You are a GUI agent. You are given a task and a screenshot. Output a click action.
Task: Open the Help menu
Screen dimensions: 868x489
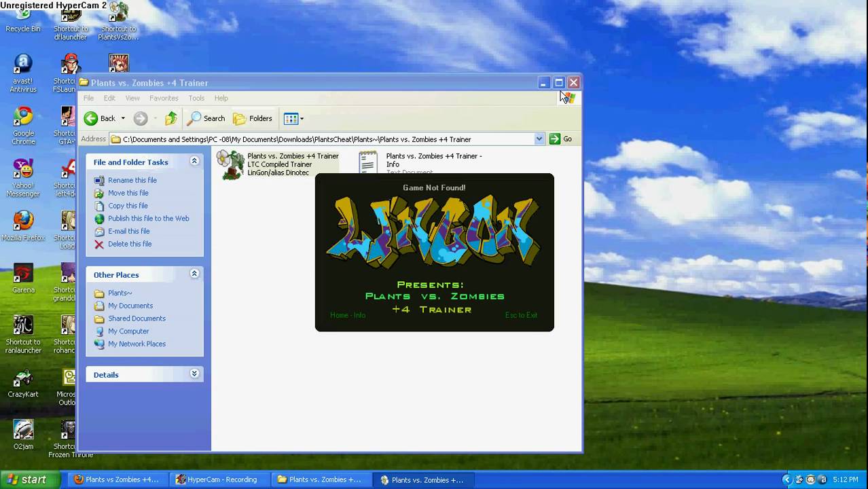[221, 98]
